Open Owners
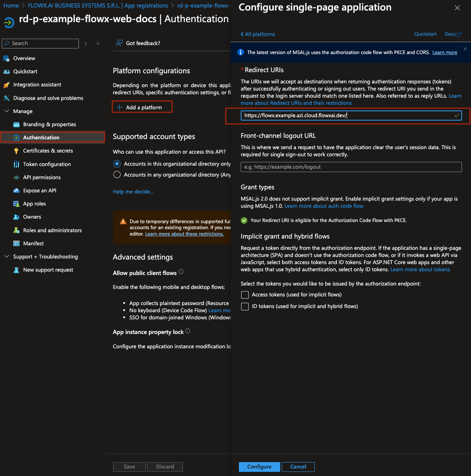This screenshot has height=476, width=471. (32, 217)
